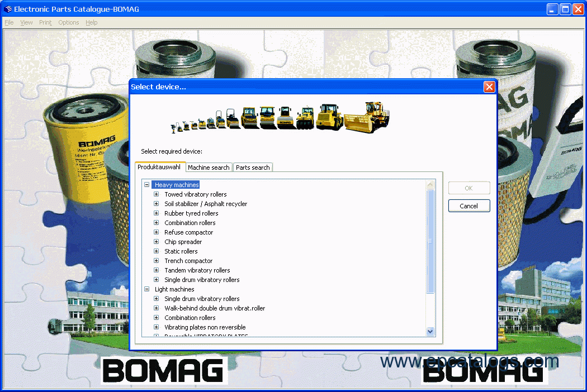The width and height of the screenshot is (587, 392).
Task: Select Towed vibratory rollers in tree
Action: tap(196, 194)
